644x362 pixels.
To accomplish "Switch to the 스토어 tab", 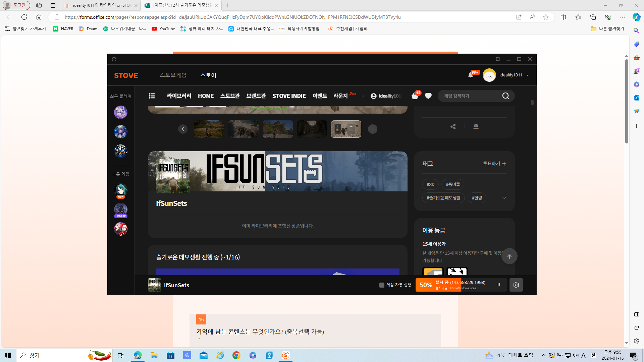I will click(x=208, y=75).
